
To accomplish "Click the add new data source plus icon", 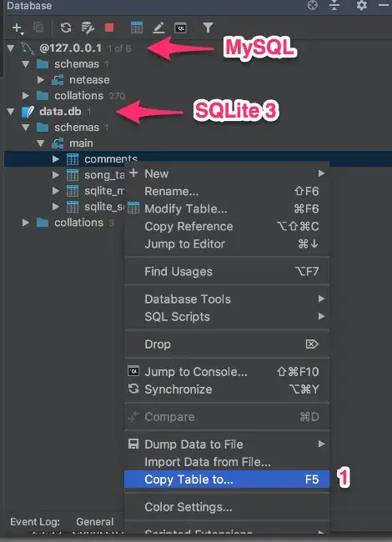I will pyautogui.click(x=18, y=28).
